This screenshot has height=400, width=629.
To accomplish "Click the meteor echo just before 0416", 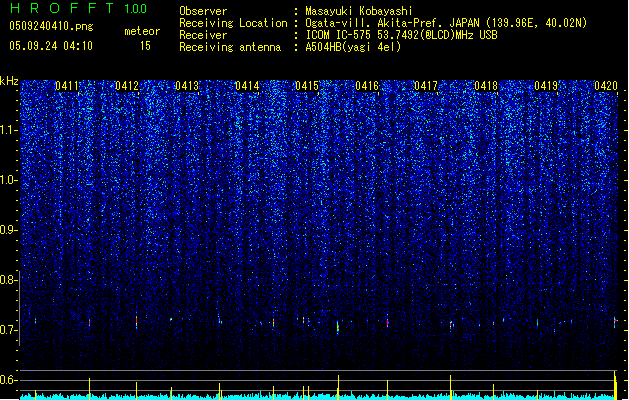I will coord(338,327).
